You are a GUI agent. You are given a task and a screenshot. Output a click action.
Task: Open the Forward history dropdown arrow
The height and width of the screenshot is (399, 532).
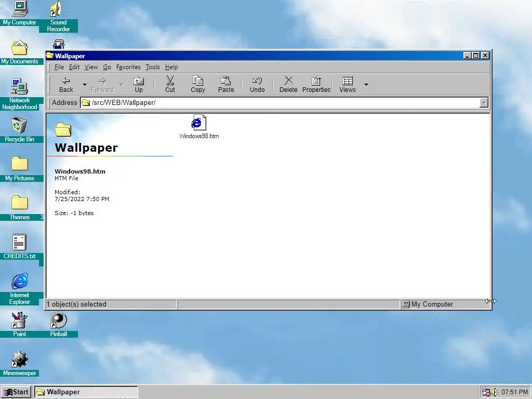121,85
